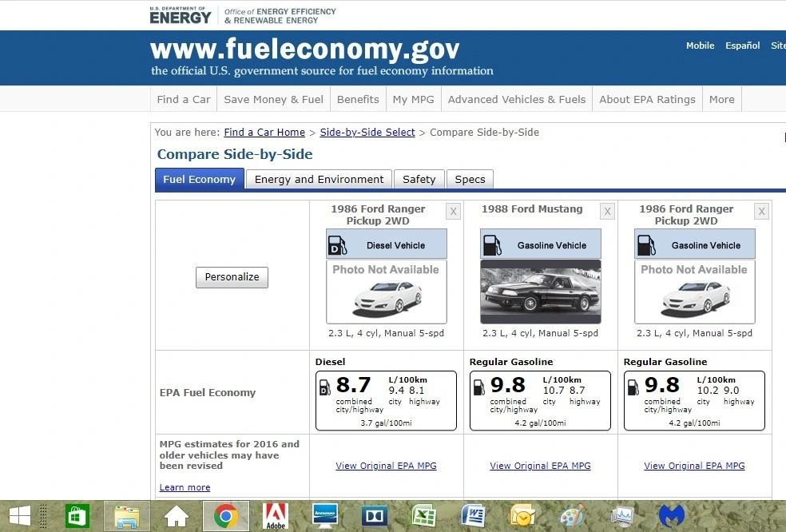Remove the 1988 Ford Mustang column
The height and width of the screenshot is (532, 786).
pyautogui.click(x=608, y=212)
